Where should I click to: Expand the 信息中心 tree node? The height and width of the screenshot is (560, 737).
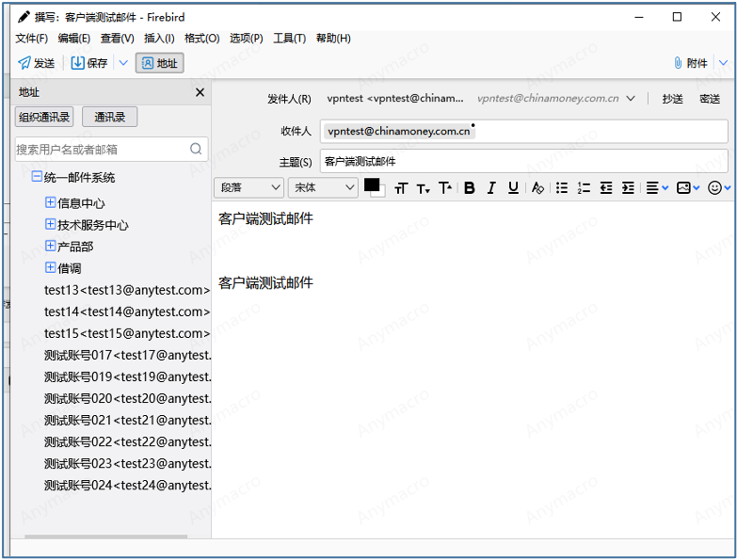tap(51, 202)
